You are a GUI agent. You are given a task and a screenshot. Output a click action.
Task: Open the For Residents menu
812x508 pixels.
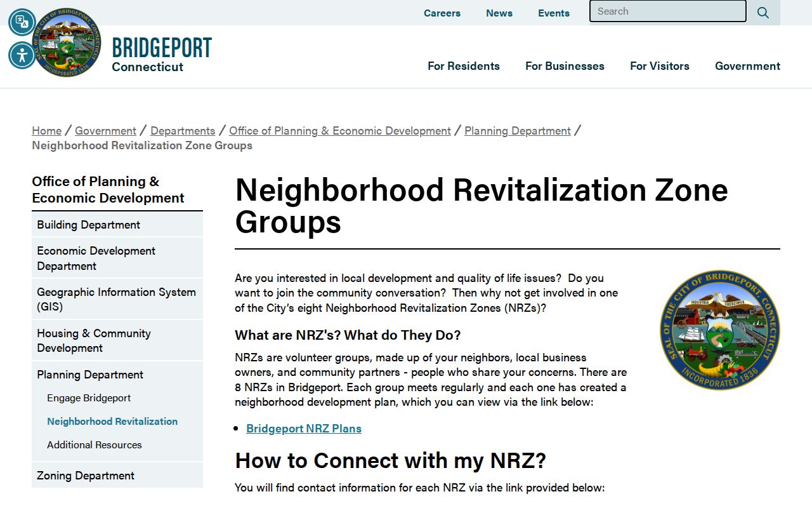click(464, 66)
